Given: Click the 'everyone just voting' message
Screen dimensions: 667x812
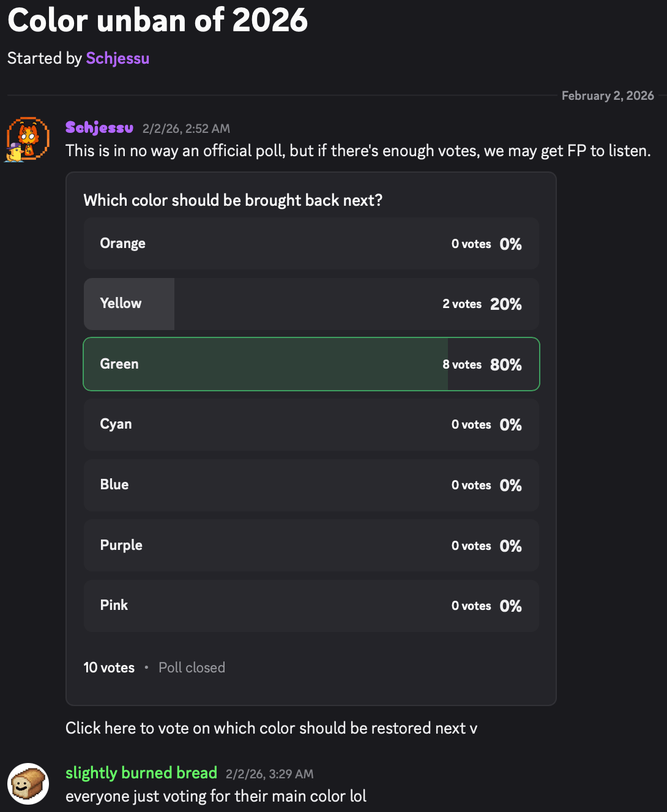Looking at the screenshot, I should (215, 796).
